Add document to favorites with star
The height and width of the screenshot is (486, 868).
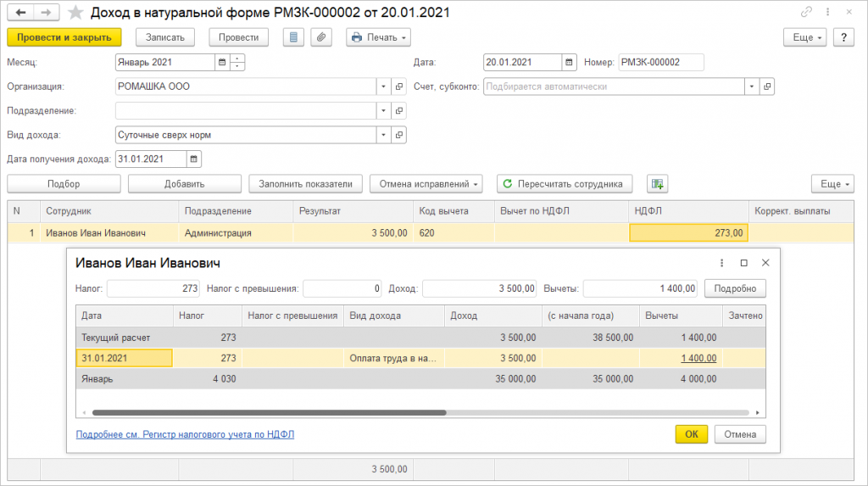pos(75,13)
